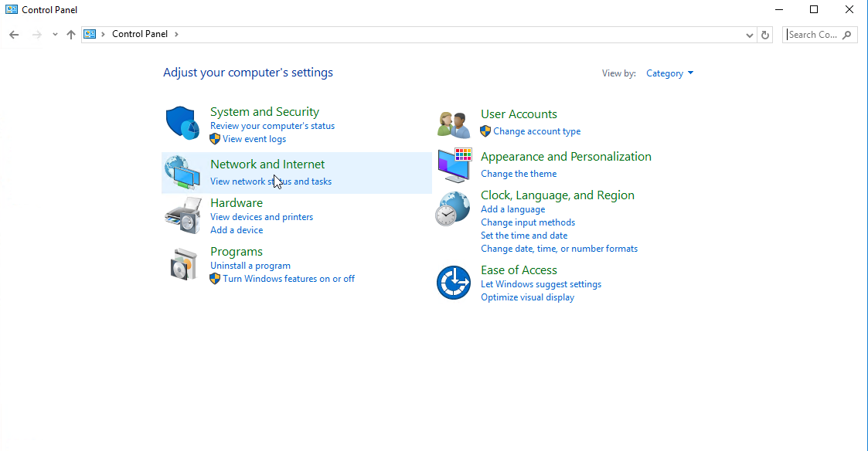Open the recent locations dropdown arrow
This screenshot has height=451, width=868.
point(55,34)
